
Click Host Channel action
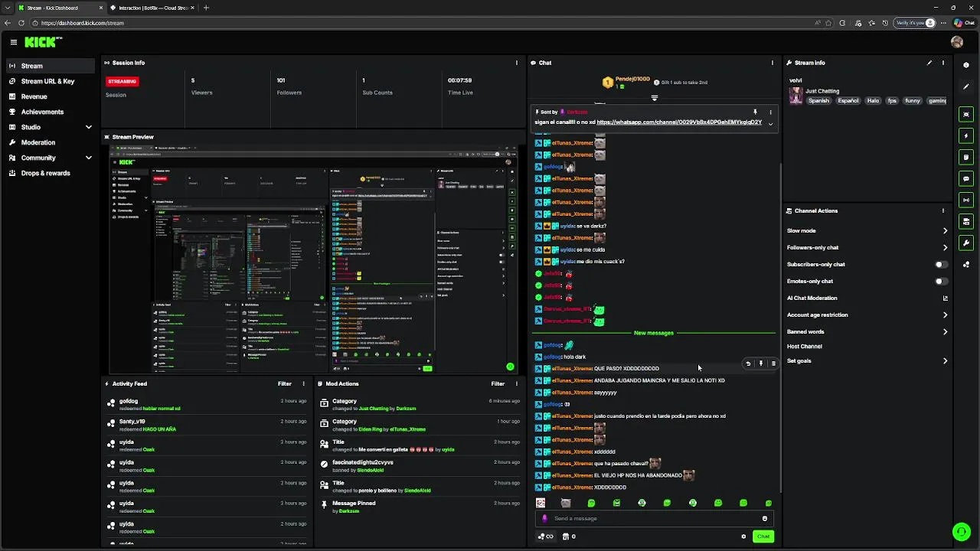[x=805, y=346]
